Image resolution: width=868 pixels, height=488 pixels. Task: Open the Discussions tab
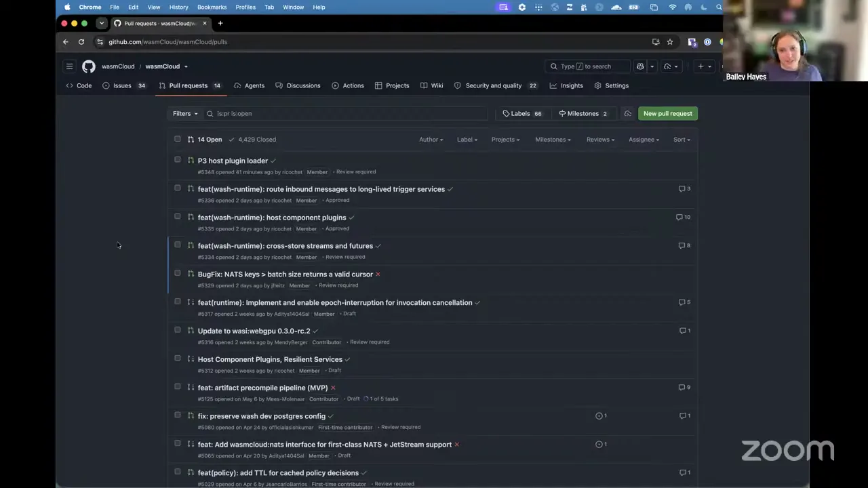(298, 86)
